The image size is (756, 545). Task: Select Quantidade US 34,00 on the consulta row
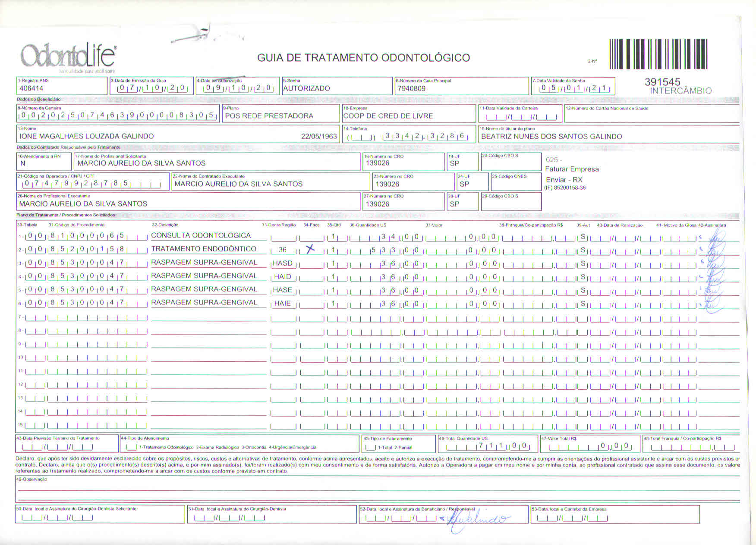click(x=400, y=237)
